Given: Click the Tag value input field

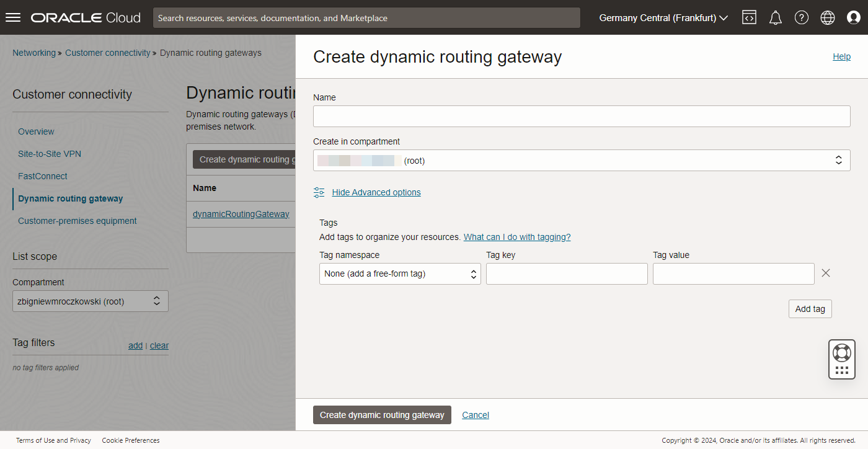Looking at the screenshot, I should (x=733, y=273).
